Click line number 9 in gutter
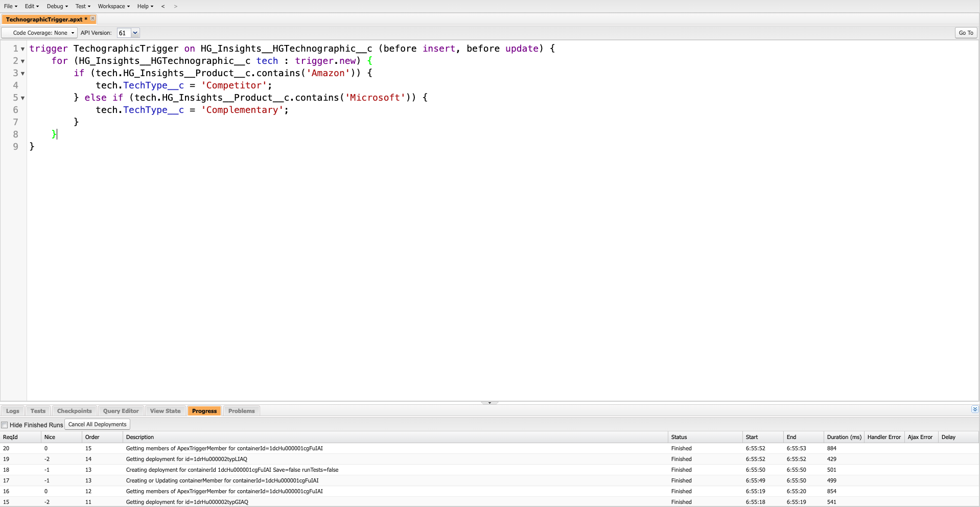The image size is (980, 507). tap(15, 147)
